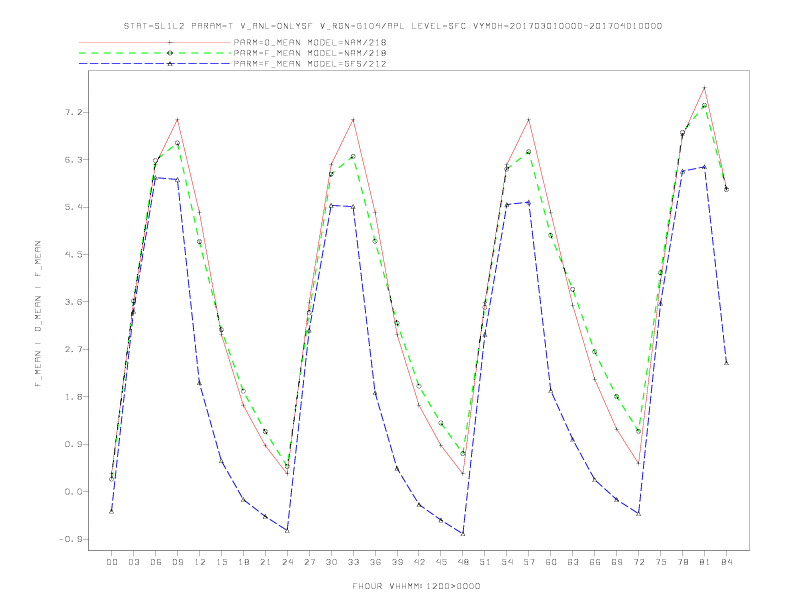Click the x-axis tick label 42

point(419,562)
